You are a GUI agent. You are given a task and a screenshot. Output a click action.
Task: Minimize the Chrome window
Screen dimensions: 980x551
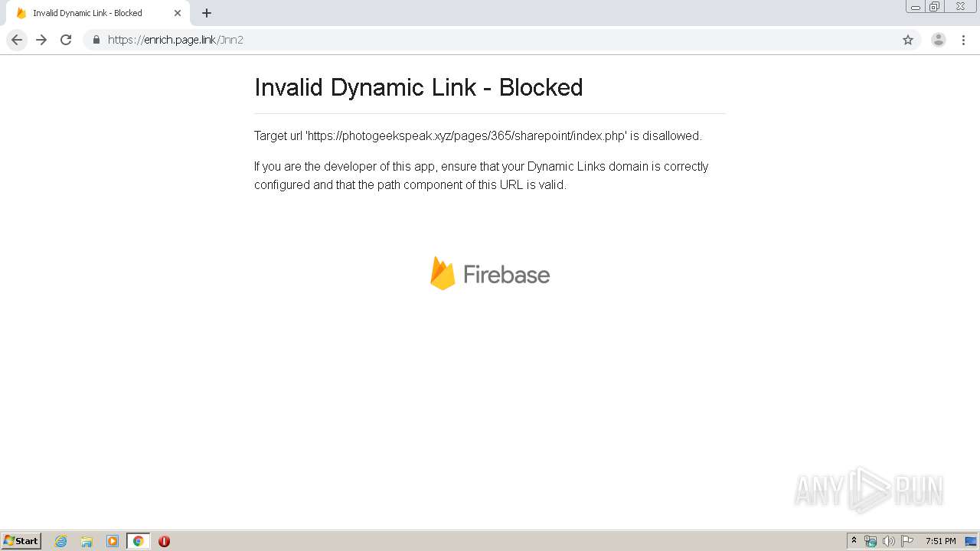[x=916, y=6]
